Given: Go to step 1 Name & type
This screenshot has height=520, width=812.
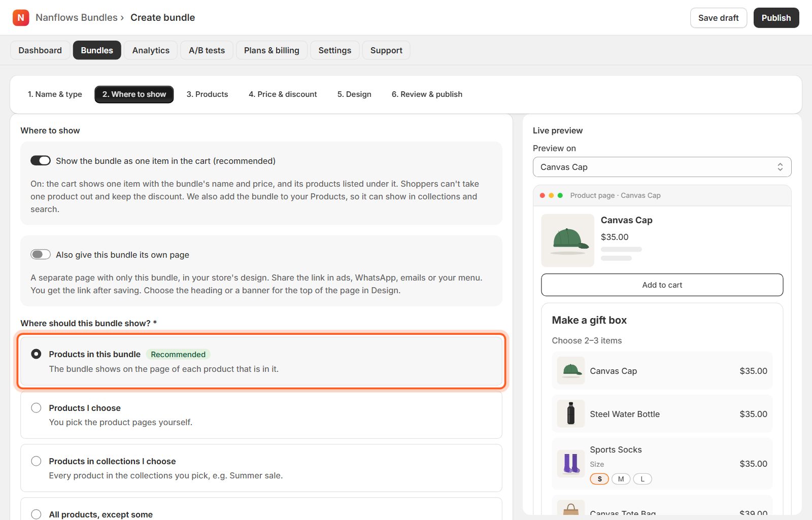Looking at the screenshot, I should (55, 94).
